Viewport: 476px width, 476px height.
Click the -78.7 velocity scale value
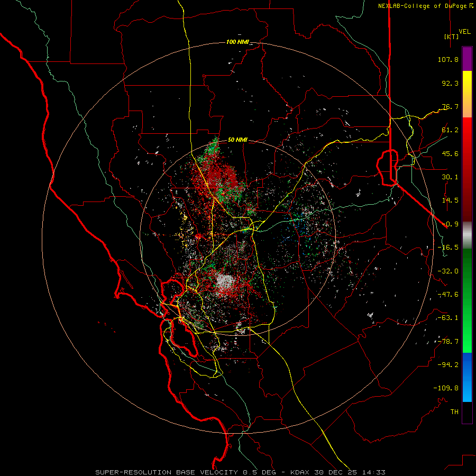448,342
